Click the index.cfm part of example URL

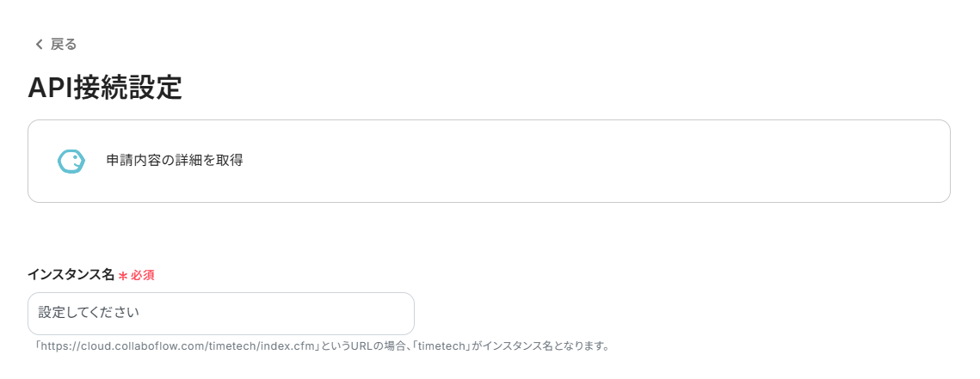293,347
